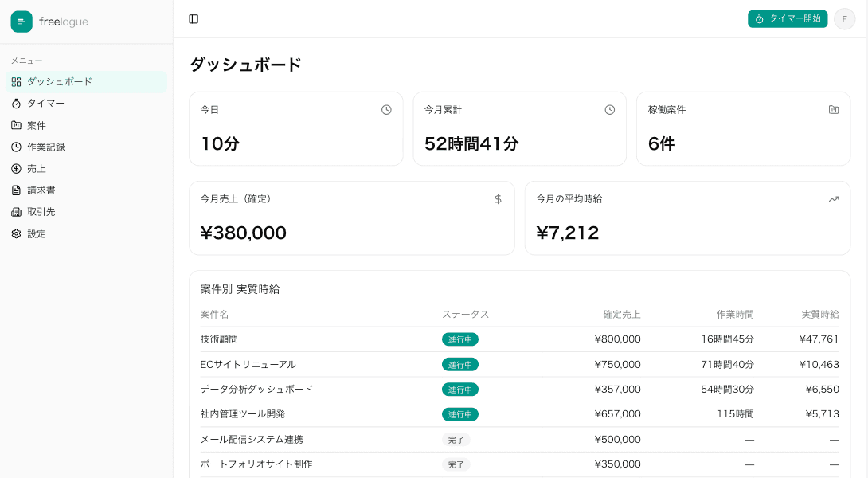Click the 売上 dollar icon in sidebar
868x478 pixels.
[x=15, y=168]
